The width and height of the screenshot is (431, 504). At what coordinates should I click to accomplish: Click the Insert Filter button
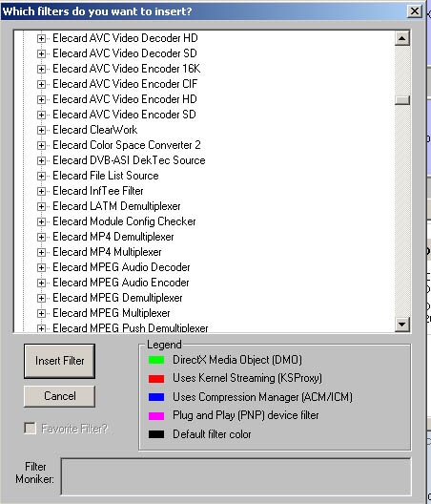point(59,361)
